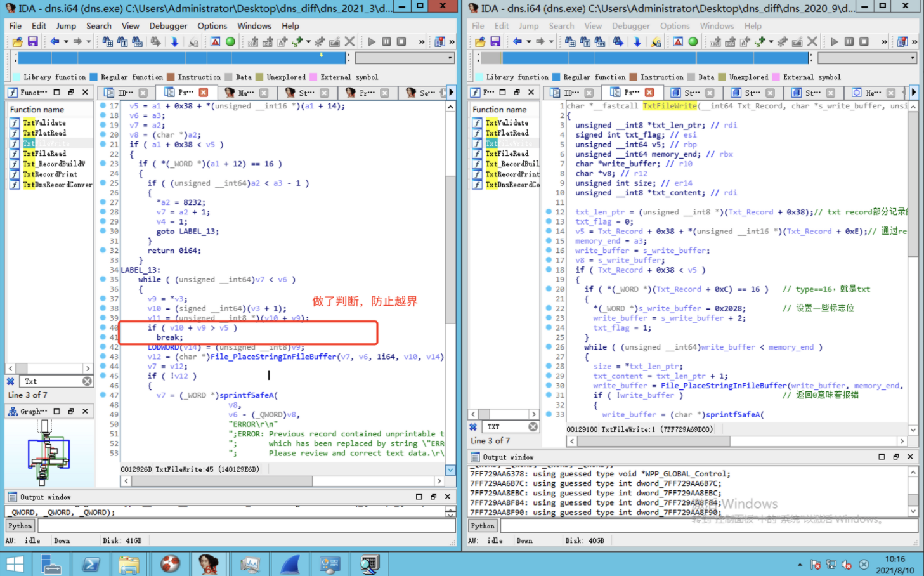Toggle breakpoint dot at line 40, left IDA

[103, 327]
